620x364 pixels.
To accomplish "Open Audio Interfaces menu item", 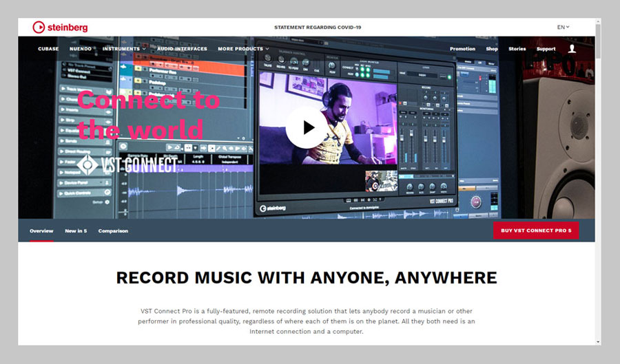I will pyautogui.click(x=183, y=49).
